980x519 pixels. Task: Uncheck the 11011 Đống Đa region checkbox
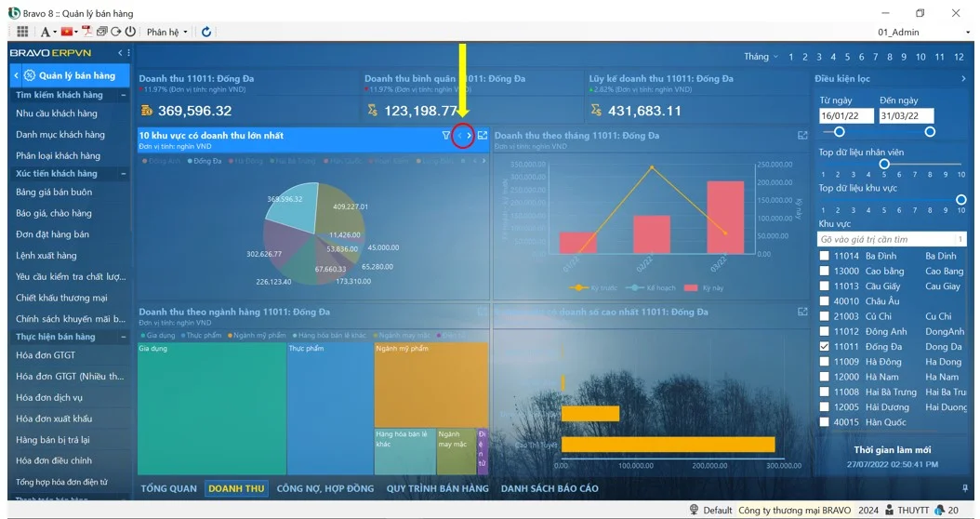tap(824, 347)
